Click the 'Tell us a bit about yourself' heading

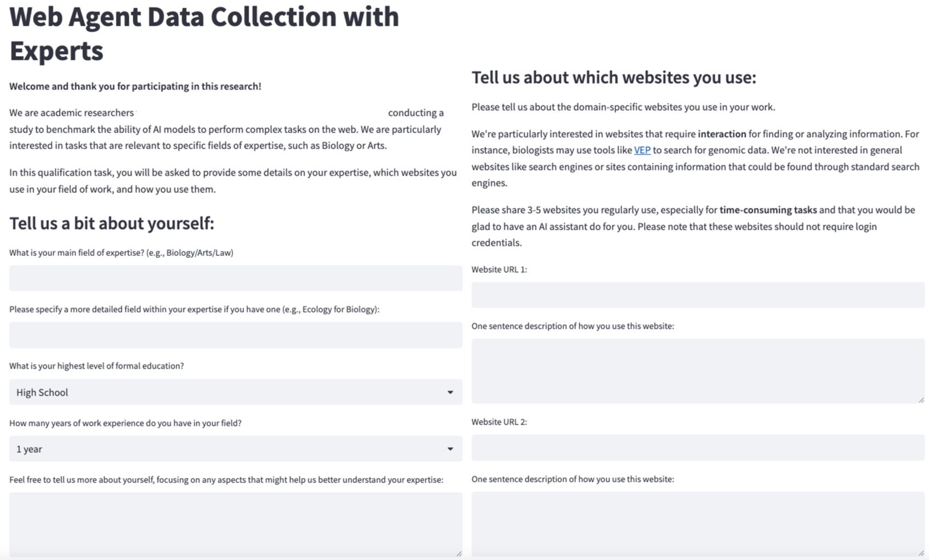click(x=112, y=223)
